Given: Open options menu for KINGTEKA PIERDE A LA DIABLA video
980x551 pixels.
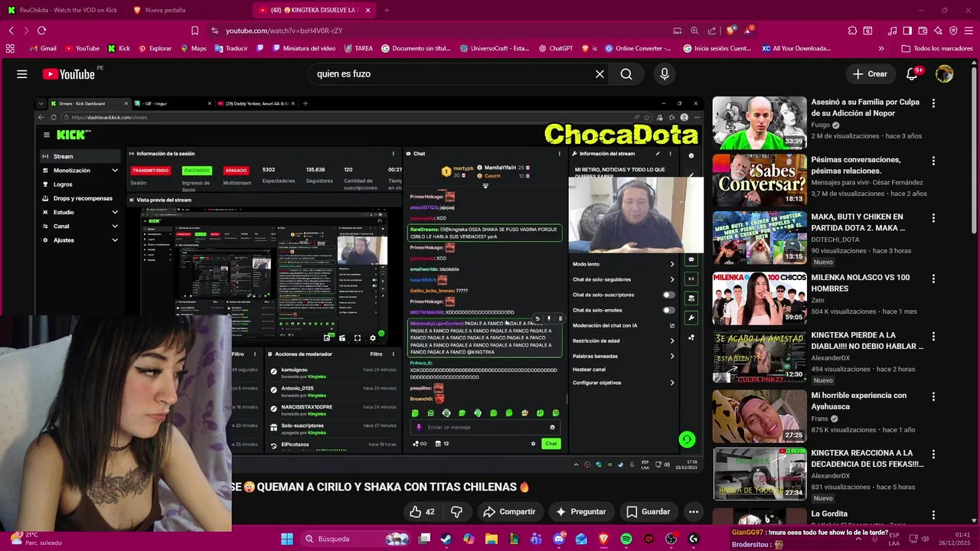Looking at the screenshot, I should 933,336.
